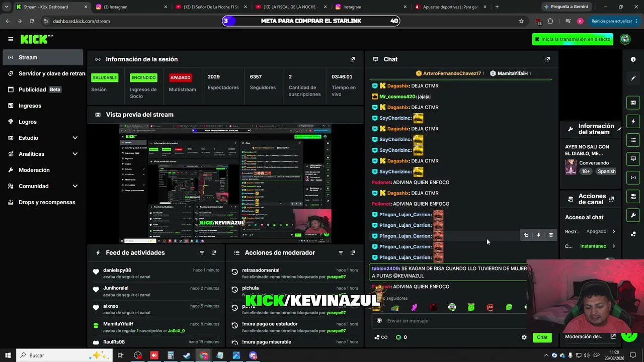Screen dimensions: 644x362
Task: Pop out the Feed de actividades panel
Action: coord(214,253)
